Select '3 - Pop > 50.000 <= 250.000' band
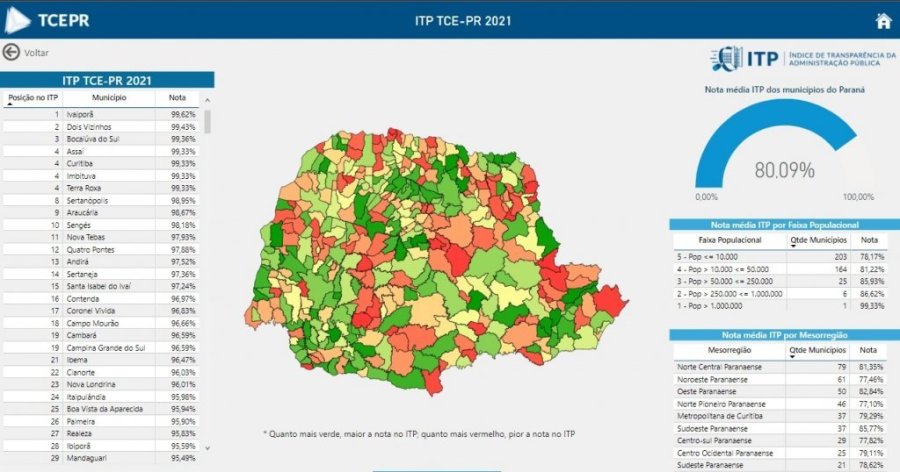Screen dimensions: 900x472 click(x=781, y=281)
